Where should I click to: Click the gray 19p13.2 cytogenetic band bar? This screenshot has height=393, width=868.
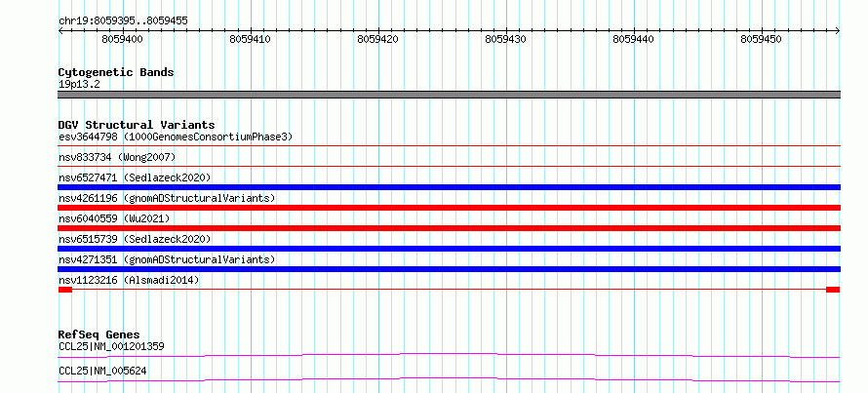[449, 95]
